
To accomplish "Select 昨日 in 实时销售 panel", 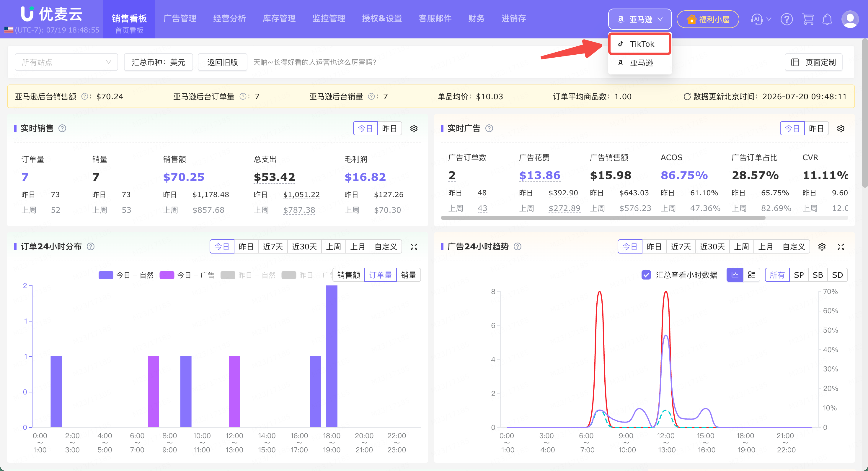I will (389, 129).
